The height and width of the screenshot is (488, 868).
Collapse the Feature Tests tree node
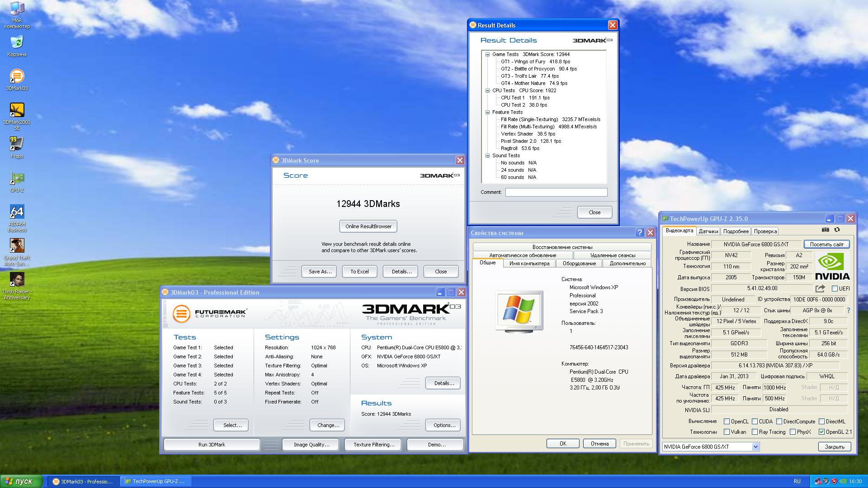tap(487, 112)
